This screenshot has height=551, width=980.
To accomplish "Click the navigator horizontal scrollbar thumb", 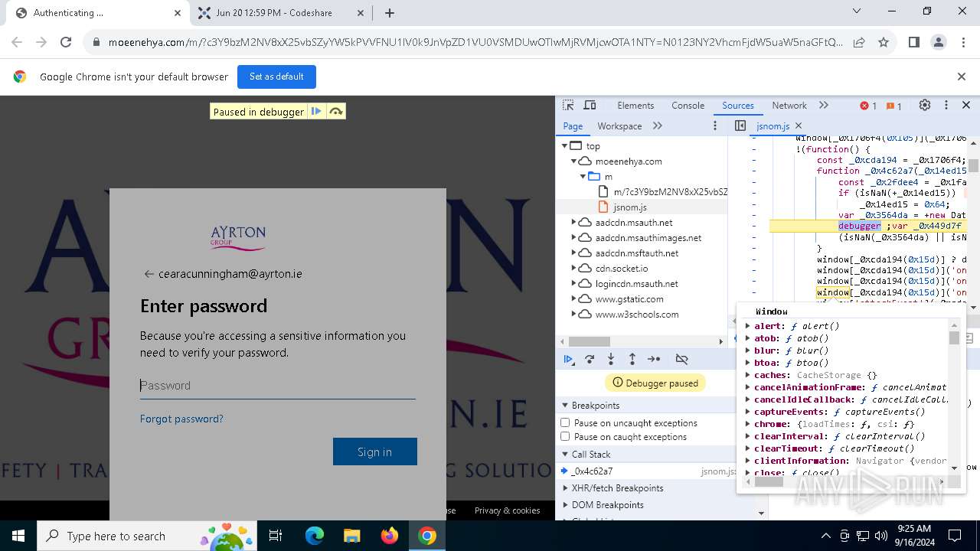I will pyautogui.click(x=590, y=341).
